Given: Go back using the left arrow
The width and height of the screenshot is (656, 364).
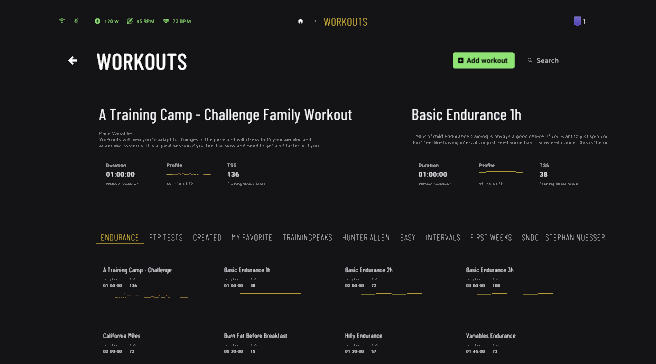Looking at the screenshot, I should (x=72, y=61).
